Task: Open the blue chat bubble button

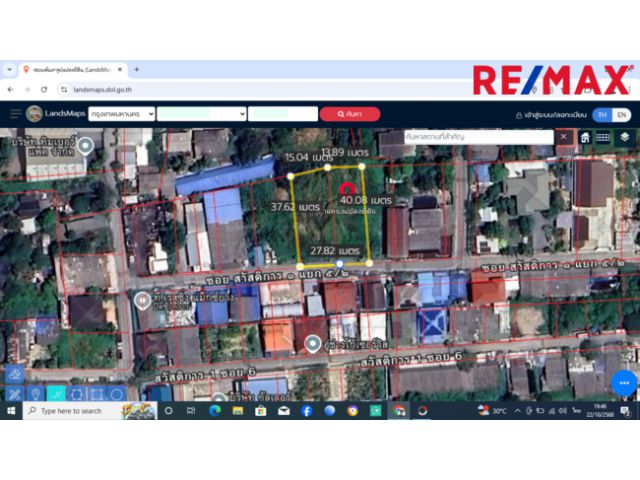Action: pyautogui.click(x=623, y=385)
